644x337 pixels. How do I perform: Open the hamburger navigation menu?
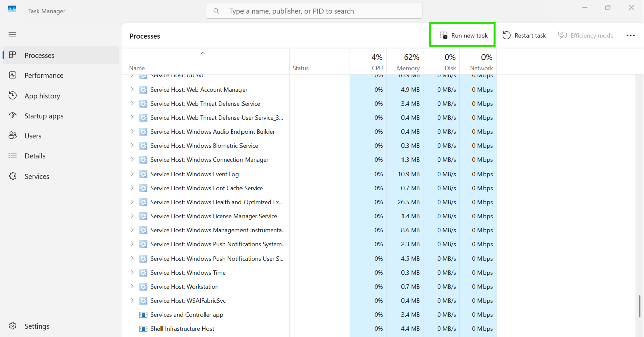tap(12, 35)
